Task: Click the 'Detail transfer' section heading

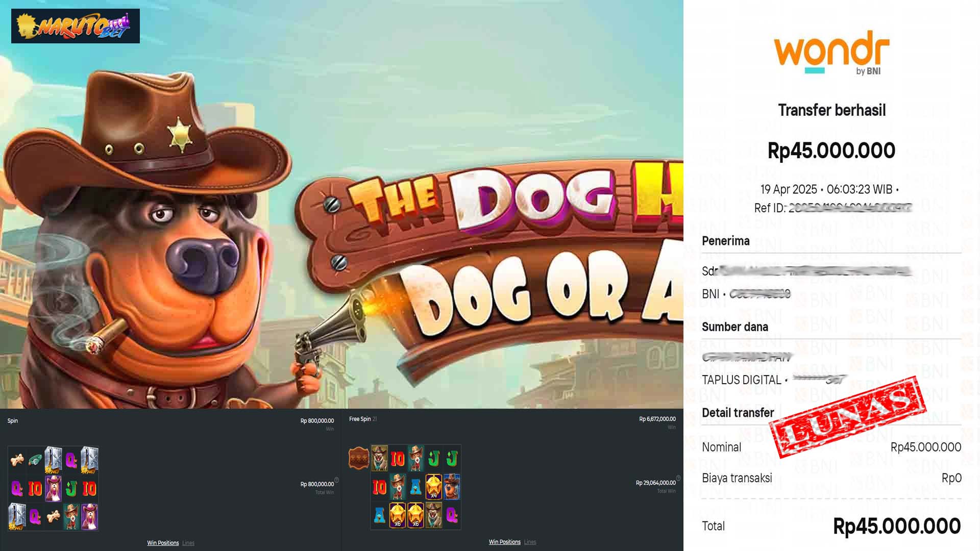Action: pos(738,413)
